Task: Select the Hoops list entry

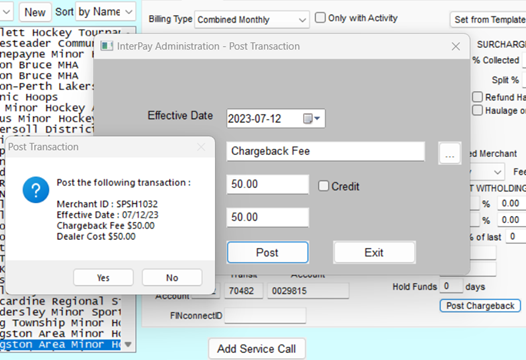Action: tap(47, 97)
